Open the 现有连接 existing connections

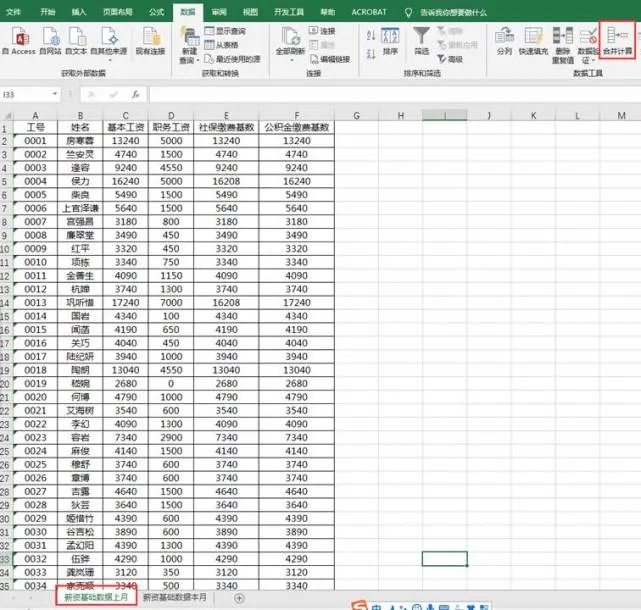[x=150, y=41]
